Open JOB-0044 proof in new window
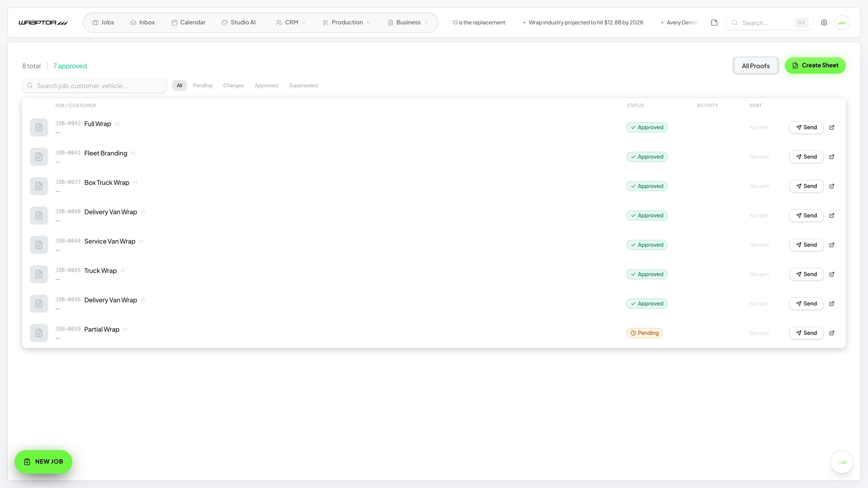 tap(832, 245)
